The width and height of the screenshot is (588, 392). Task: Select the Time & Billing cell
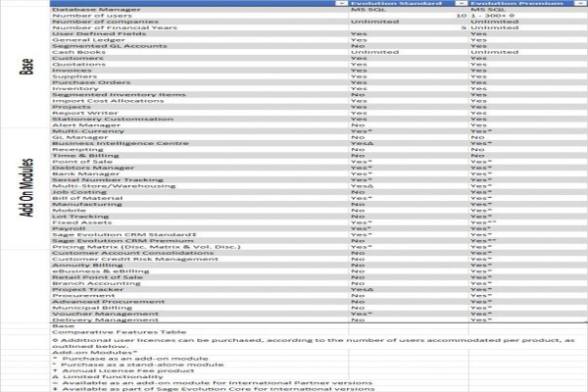[x=199, y=155]
